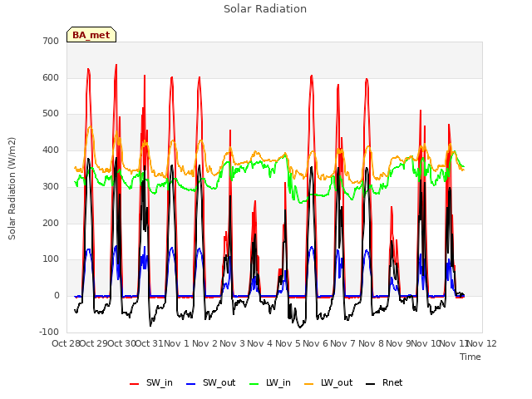This screenshot has width=532, height=399.
Task: Click the Time axis label
Action: pyautogui.click(x=470, y=357)
